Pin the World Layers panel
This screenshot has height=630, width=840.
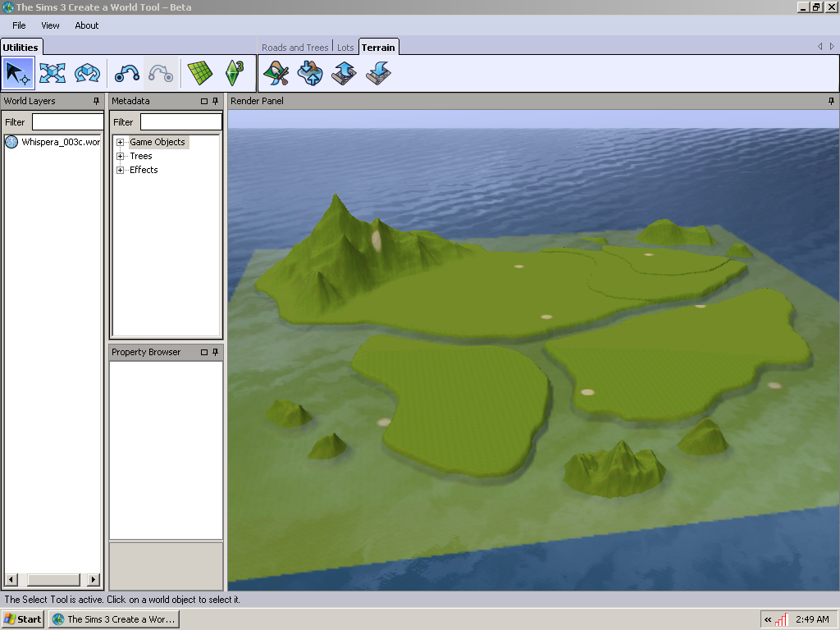(x=97, y=101)
